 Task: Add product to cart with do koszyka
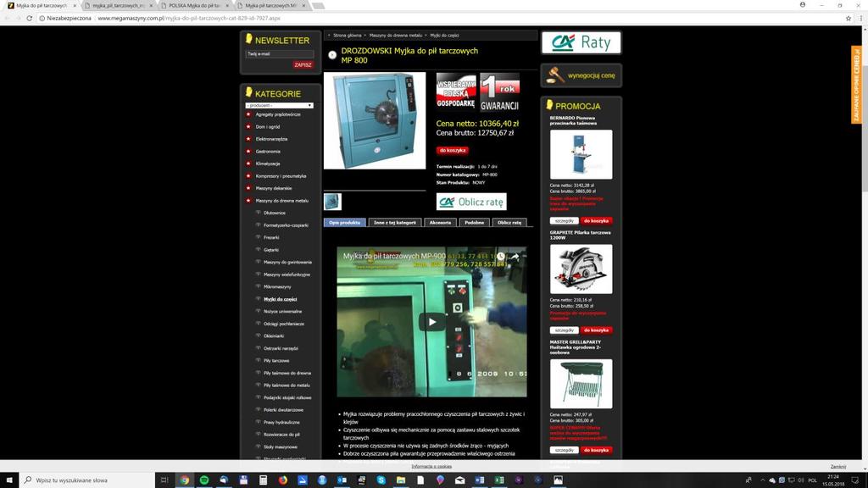[453, 150]
